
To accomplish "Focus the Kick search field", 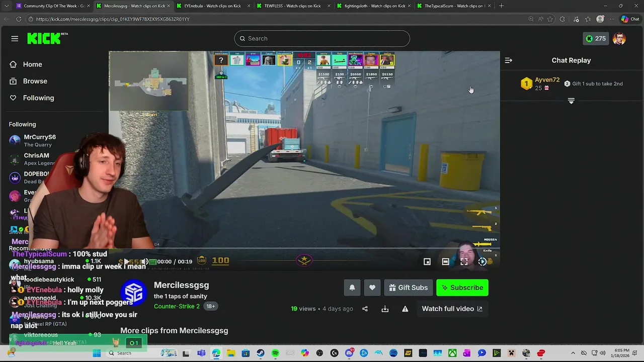I will 322,39.
